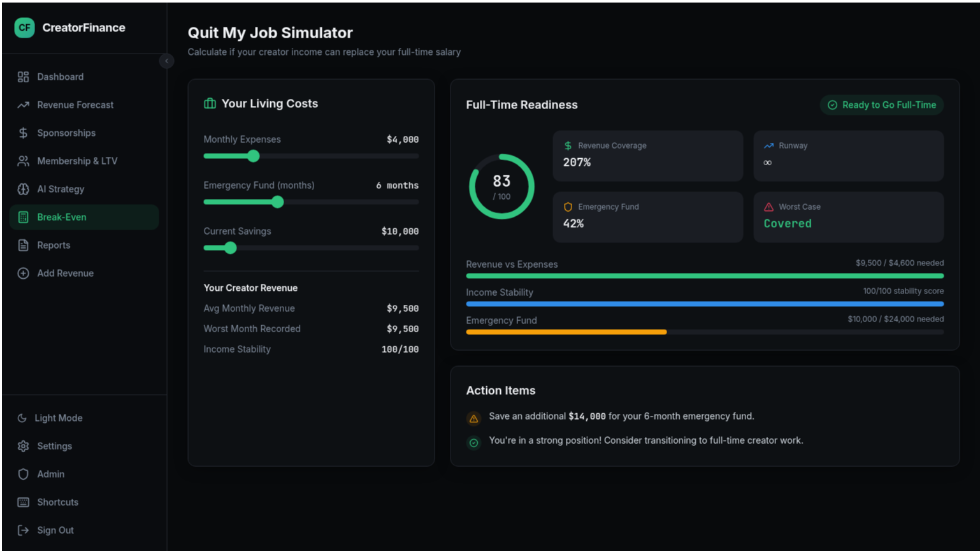
Task: Click the warning triangle on Worst Case card
Action: click(x=767, y=207)
